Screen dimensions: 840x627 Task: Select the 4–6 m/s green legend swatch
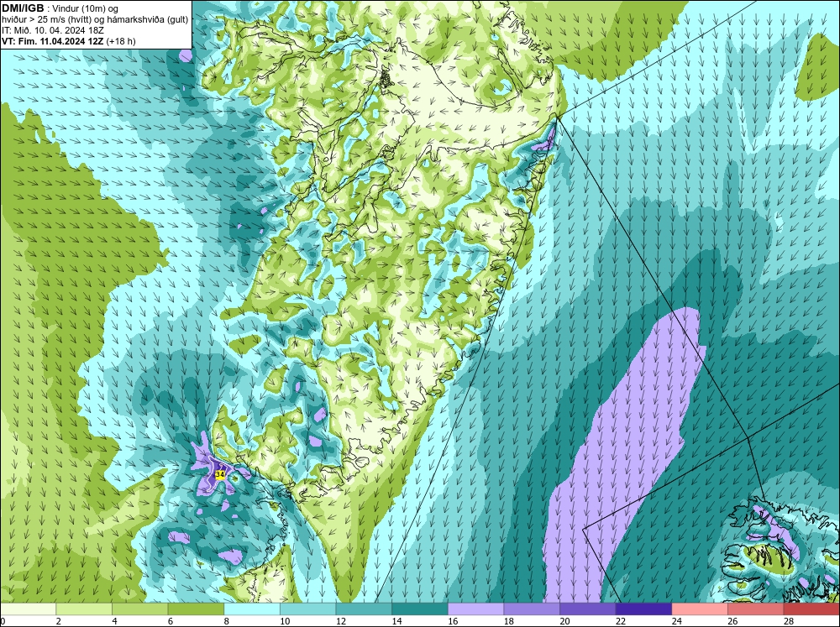point(139,609)
